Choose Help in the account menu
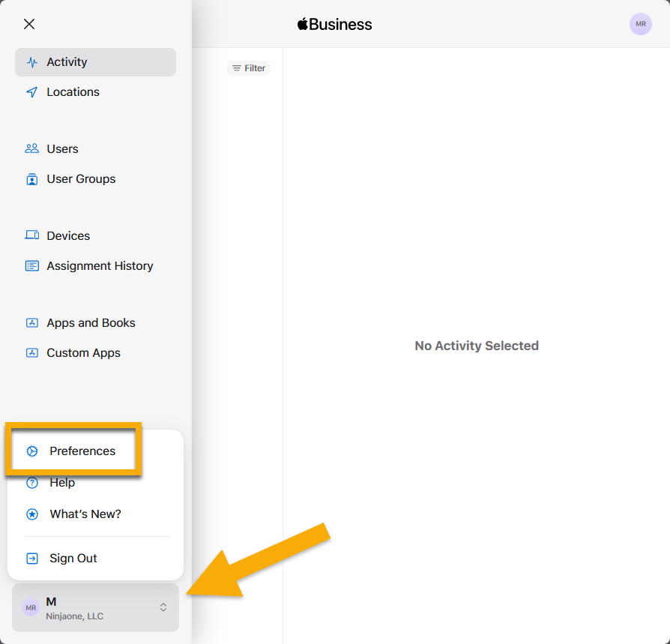Viewport: 670px width, 644px height. [62, 483]
